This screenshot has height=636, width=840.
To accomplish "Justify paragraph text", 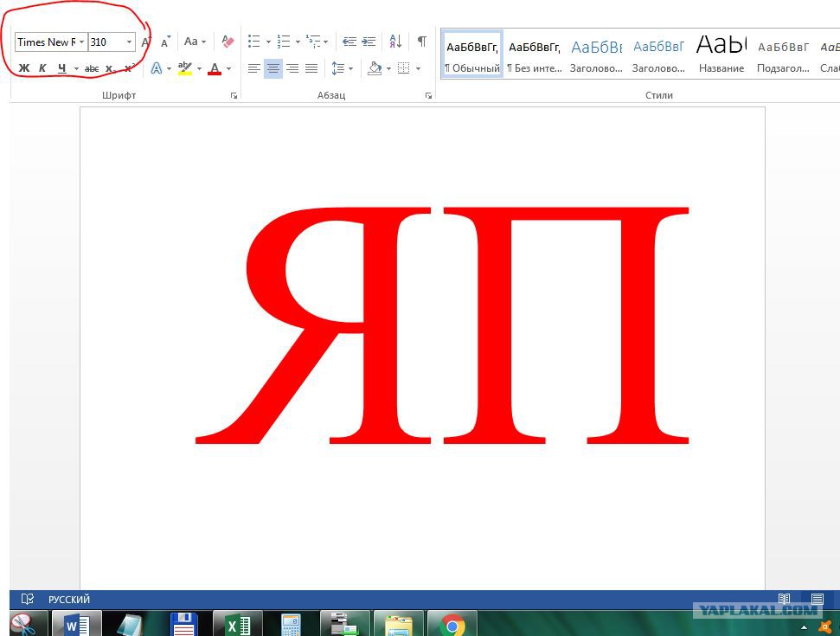I will point(311,68).
